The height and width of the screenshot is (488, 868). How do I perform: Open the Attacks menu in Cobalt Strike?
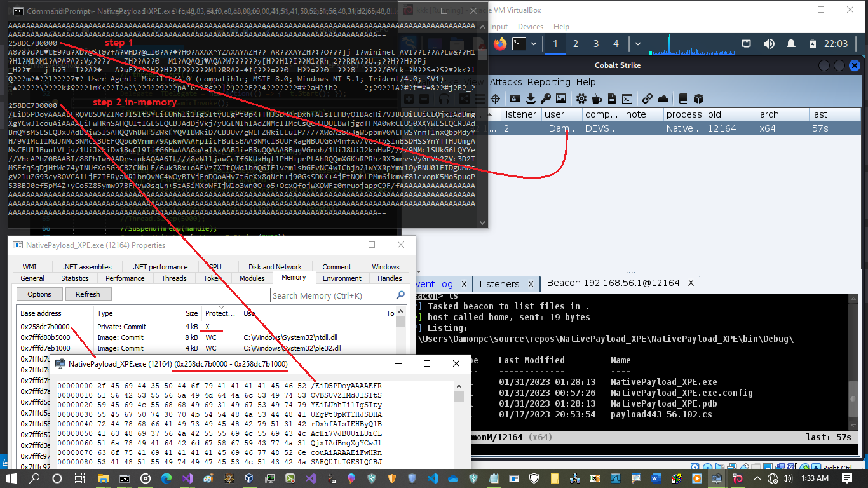pyautogui.click(x=505, y=82)
